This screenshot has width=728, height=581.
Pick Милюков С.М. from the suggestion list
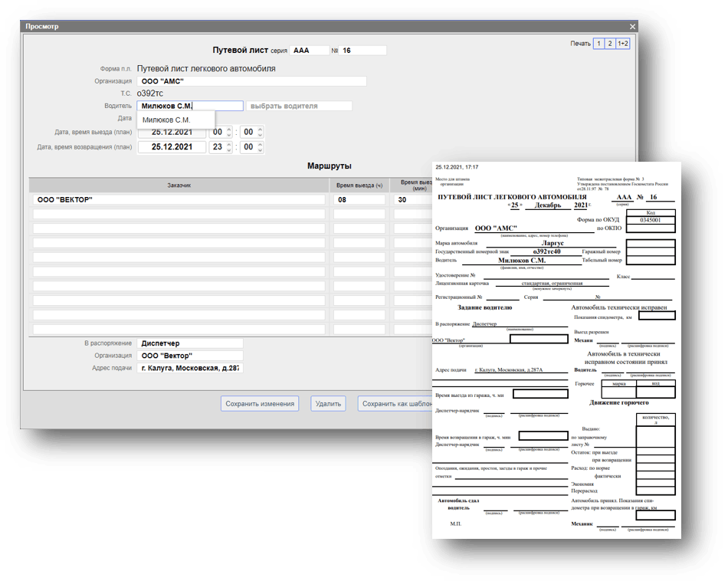(175, 120)
